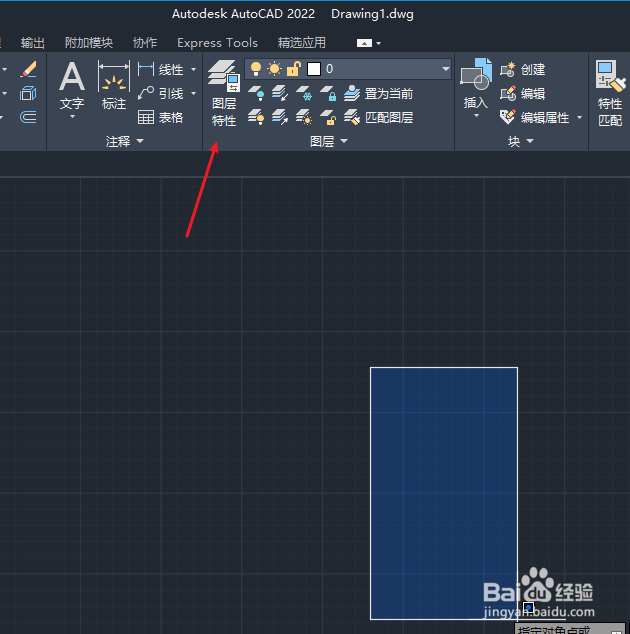Click the layer off icon with cyan bulb

pyautogui.click(x=256, y=93)
